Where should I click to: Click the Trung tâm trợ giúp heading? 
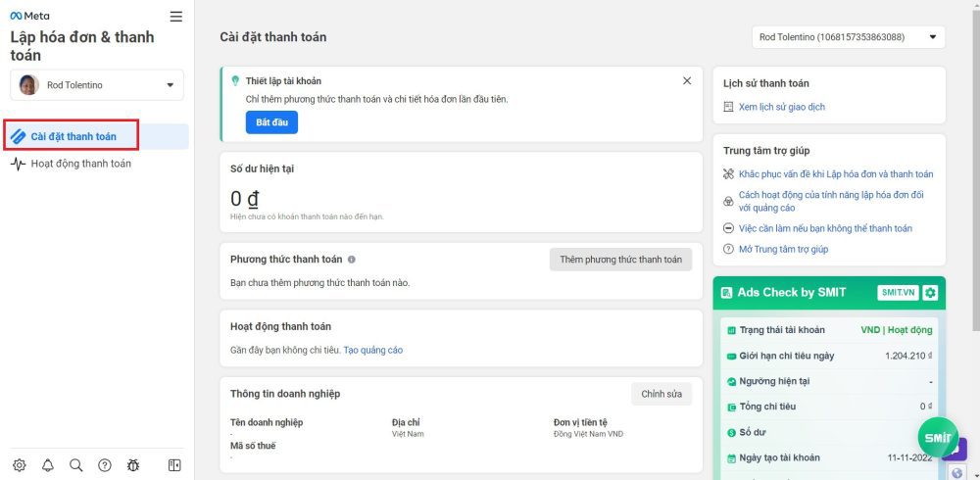pyautogui.click(x=766, y=151)
